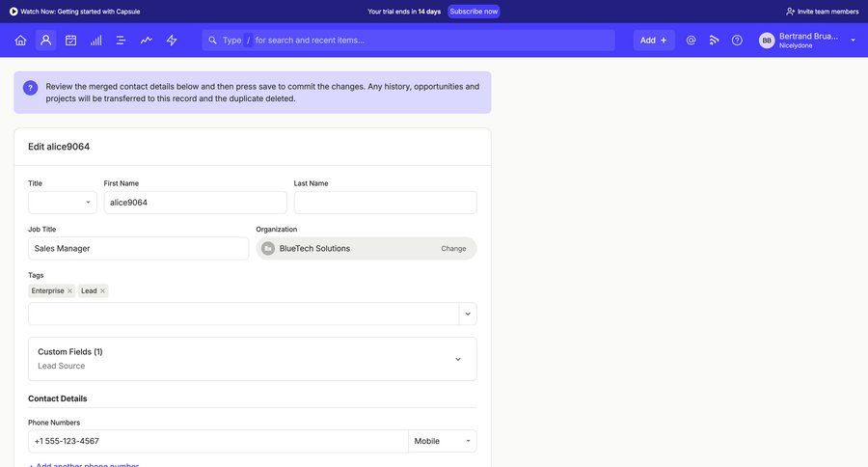Expand the Custom Fields section
This screenshot has width=868, height=467.
[x=457, y=359]
